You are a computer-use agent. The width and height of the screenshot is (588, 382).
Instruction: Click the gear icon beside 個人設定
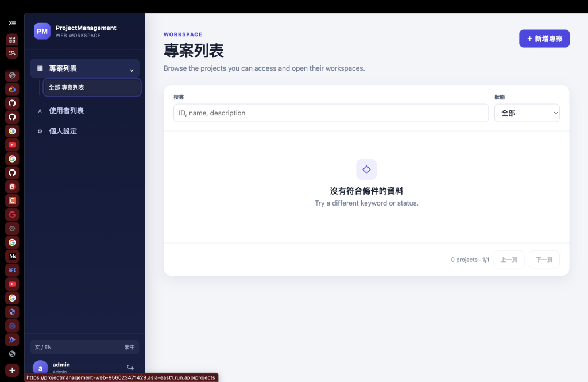click(40, 132)
